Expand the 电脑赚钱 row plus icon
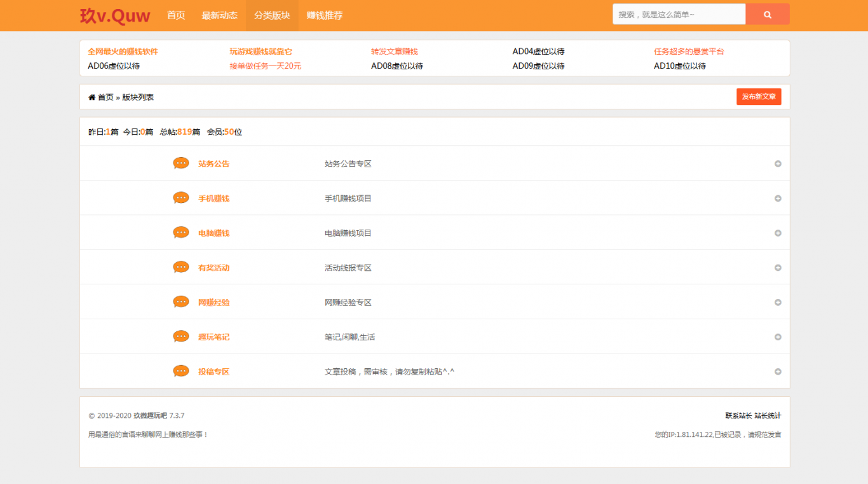Image resolution: width=868 pixels, height=484 pixels. pyautogui.click(x=778, y=233)
